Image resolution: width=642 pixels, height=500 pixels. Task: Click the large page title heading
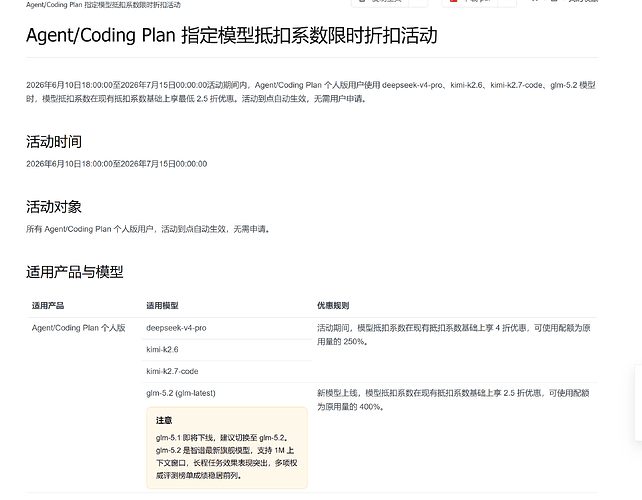coord(232,35)
